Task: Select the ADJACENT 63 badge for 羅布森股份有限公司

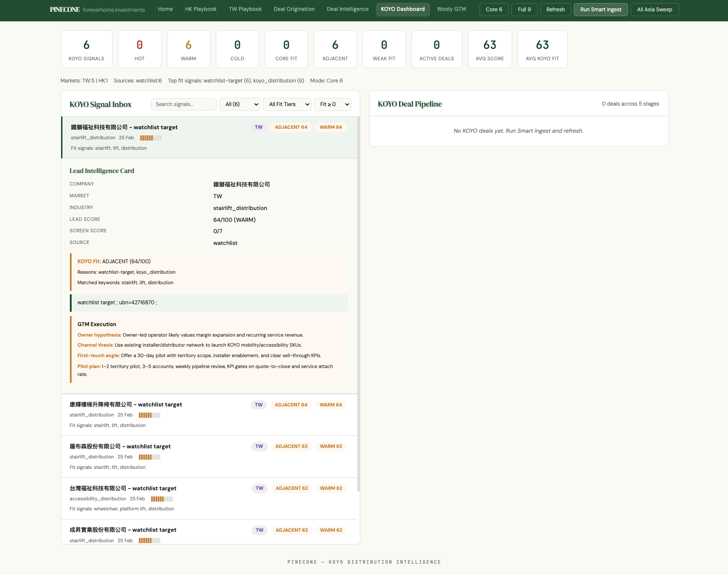Action: 291,446
